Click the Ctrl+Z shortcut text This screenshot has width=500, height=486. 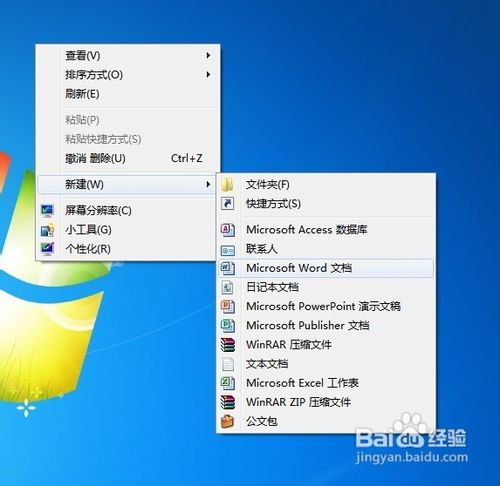coord(187,158)
